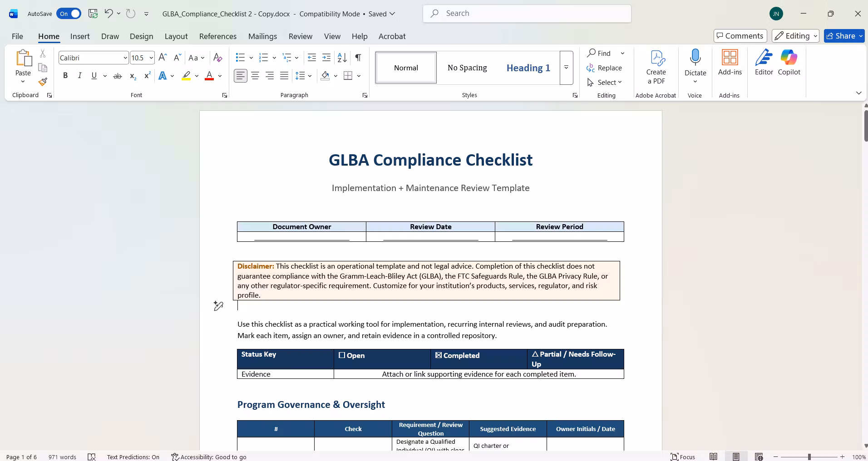868x461 pixels.
Task: Align paragraph to the right
Action: [x=270, y=76]
